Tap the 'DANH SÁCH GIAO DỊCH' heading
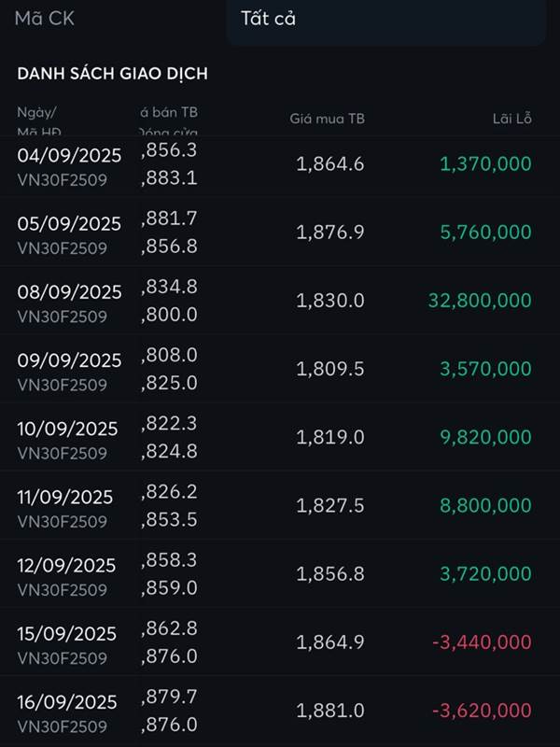 [112, 74]
